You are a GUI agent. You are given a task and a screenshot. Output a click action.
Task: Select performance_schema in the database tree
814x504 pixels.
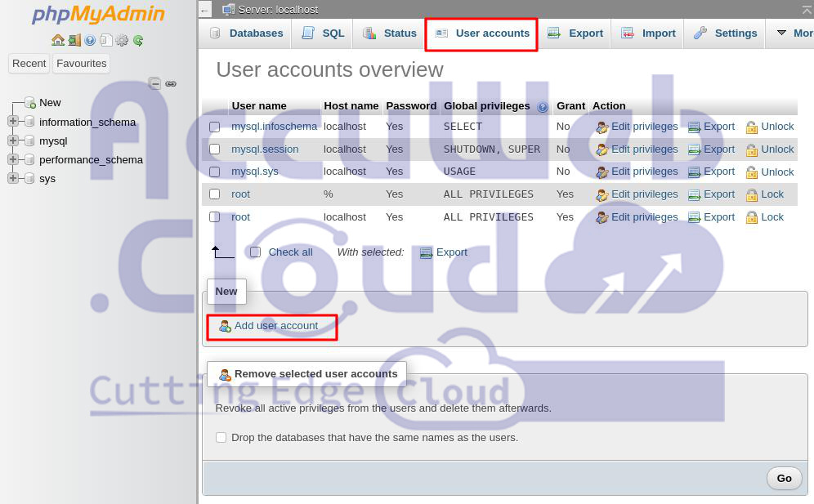[91, 160]
